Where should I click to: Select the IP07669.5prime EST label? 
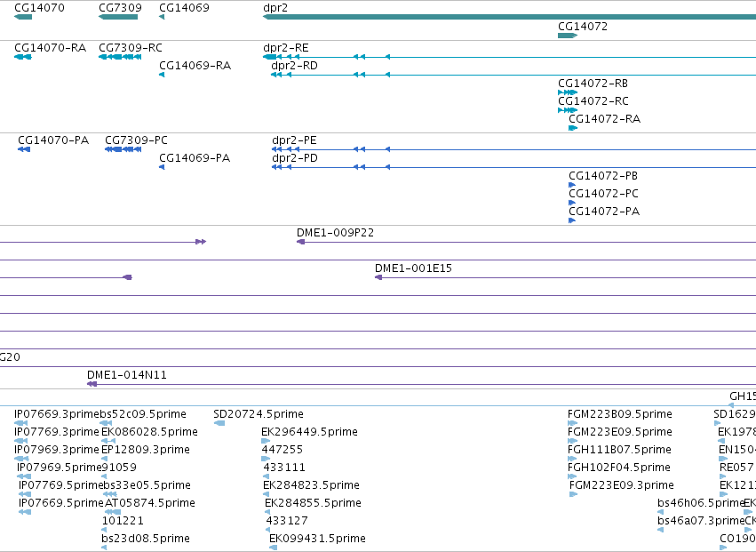[61, 503]
